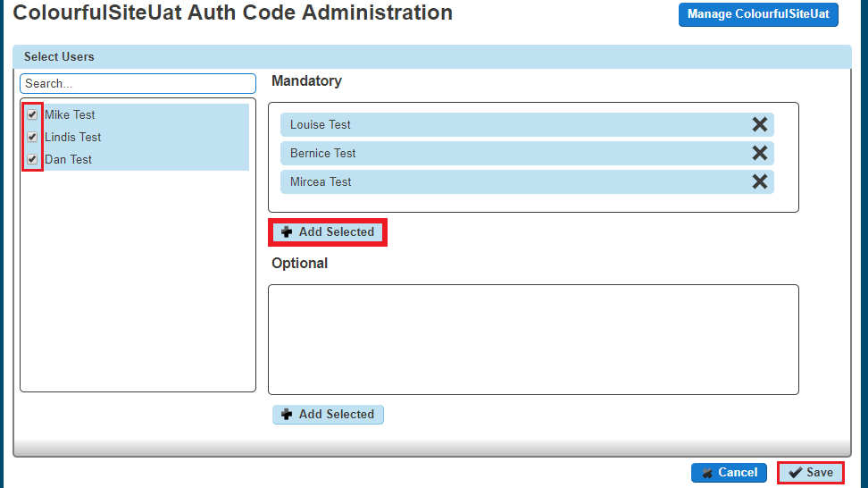This screenshot has width=868, height=488.
Task: Uncheck the Dan Test checkbox
Action: coord(32,159)
